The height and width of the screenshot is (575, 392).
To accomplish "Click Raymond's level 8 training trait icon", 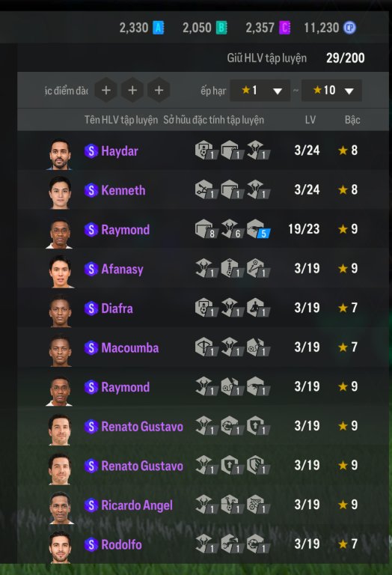I will pyautogui.click(x=206, y=229).
